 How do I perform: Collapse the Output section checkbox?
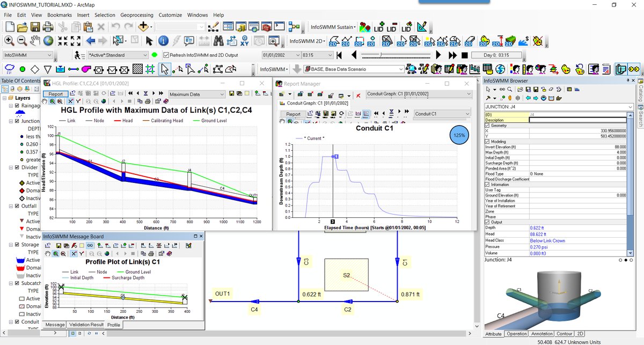click(487, 222)
